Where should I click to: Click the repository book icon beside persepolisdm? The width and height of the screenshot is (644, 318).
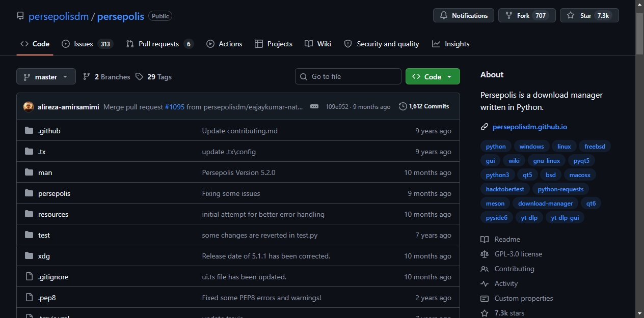point(20,16)
